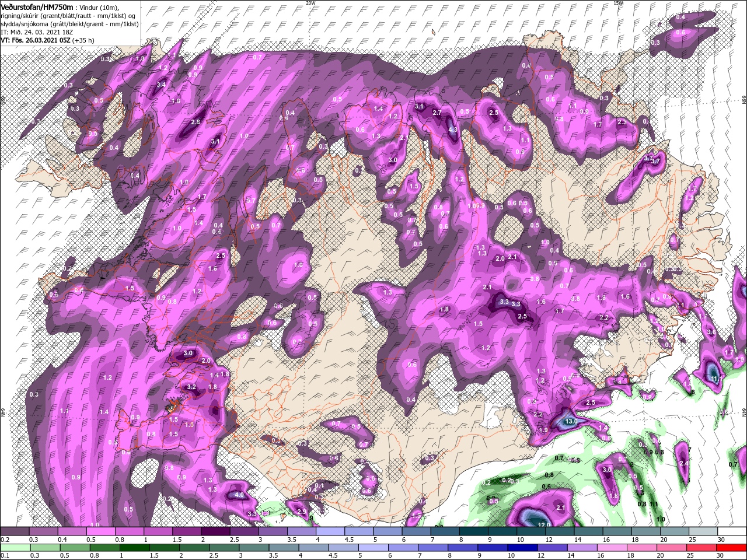Screen dimensions: 747x560
Task: Pick the 3.4 value label on the map
Action: point(162,85)
